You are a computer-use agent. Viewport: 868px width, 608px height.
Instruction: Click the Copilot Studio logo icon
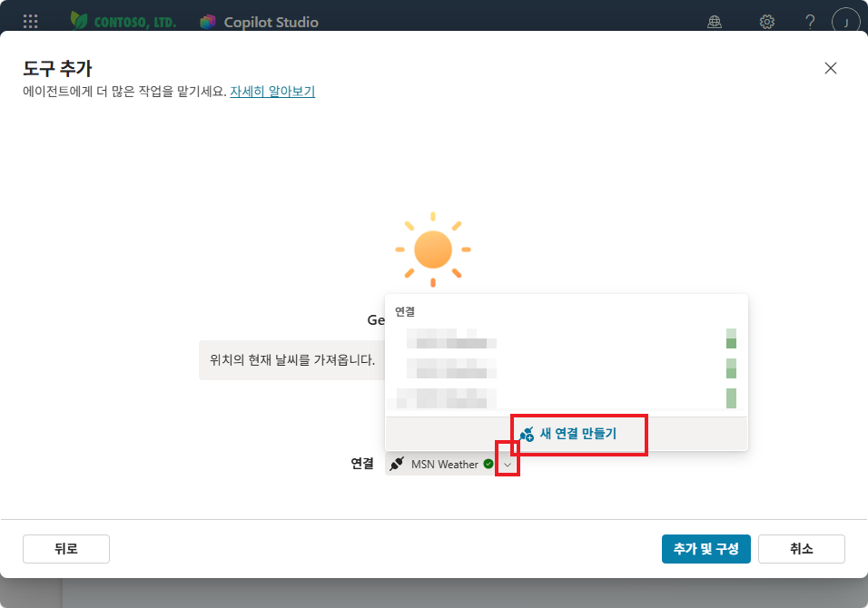pos(208,22)
